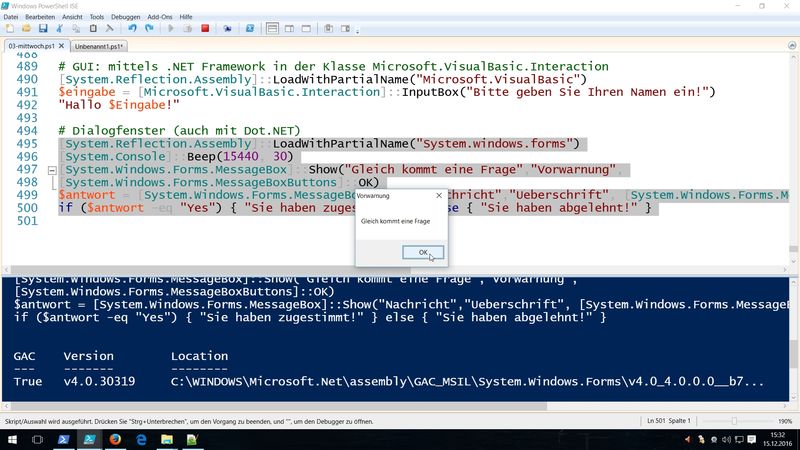
Task: Click the Cut scissors icon
Action: click(60, 29)
